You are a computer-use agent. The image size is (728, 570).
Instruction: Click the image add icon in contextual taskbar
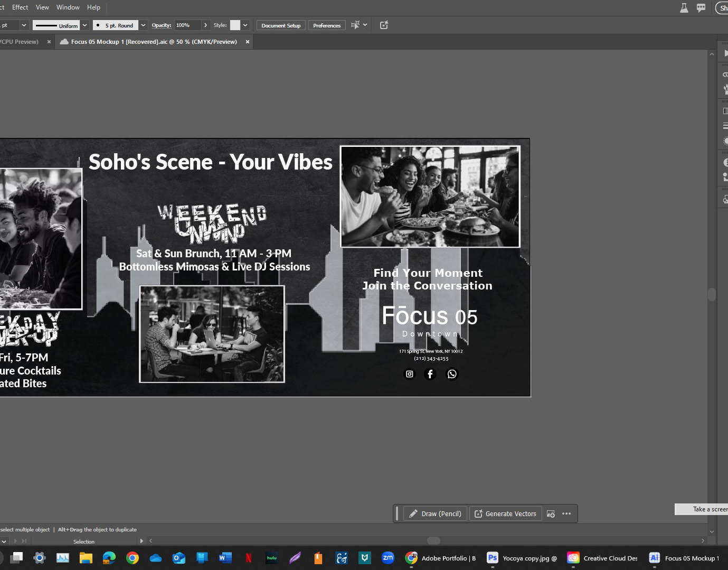pos(551,513)
